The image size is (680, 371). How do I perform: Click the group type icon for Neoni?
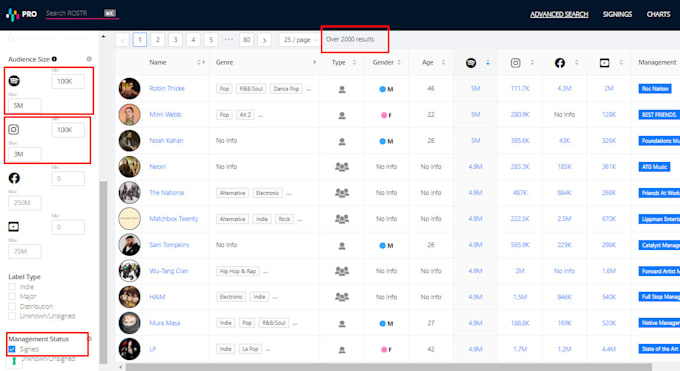(342, 167)
